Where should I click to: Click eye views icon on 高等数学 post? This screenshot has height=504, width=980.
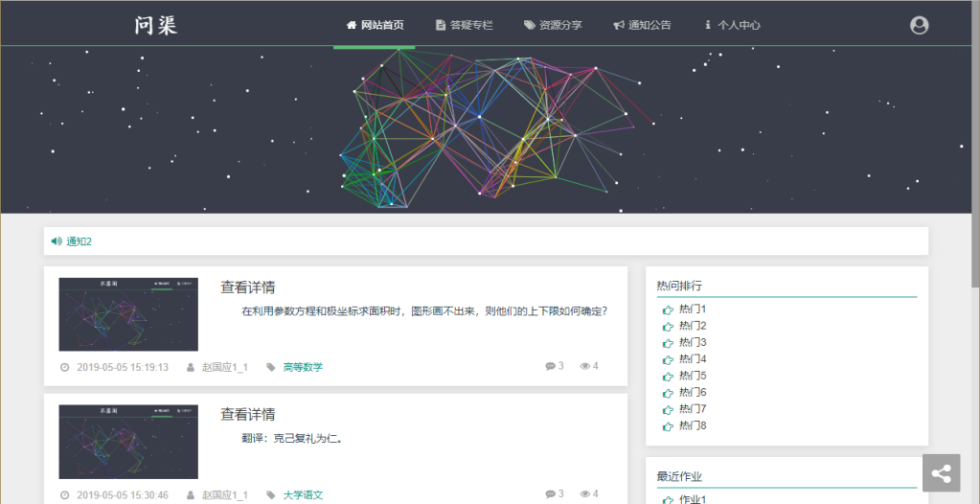[x=585, y=366]
